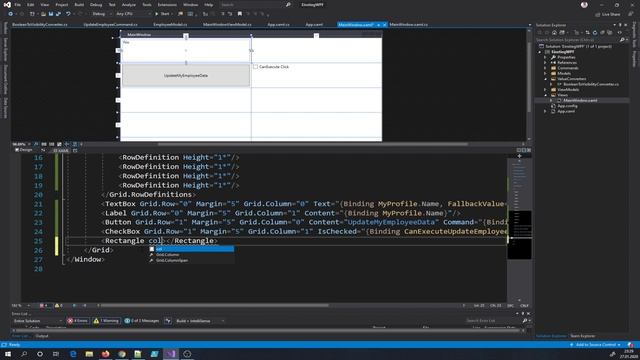Click the Save All toolbar icon

58,14
